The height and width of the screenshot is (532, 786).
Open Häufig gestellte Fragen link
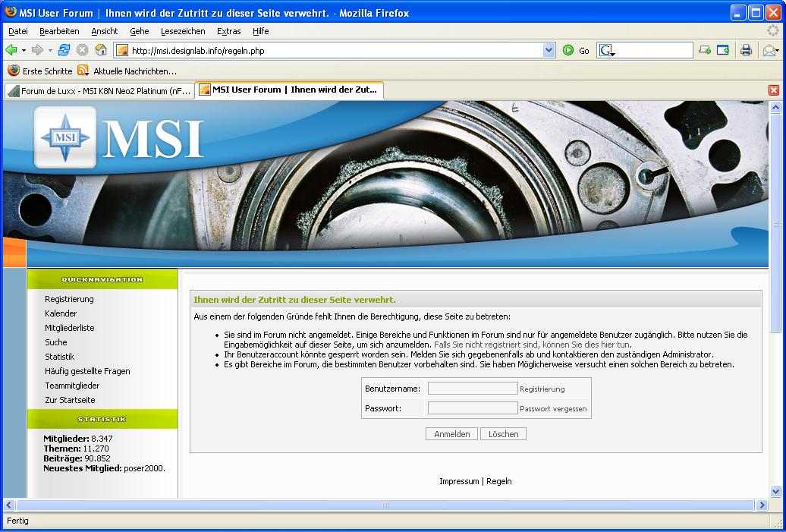(x=87, y=371)
